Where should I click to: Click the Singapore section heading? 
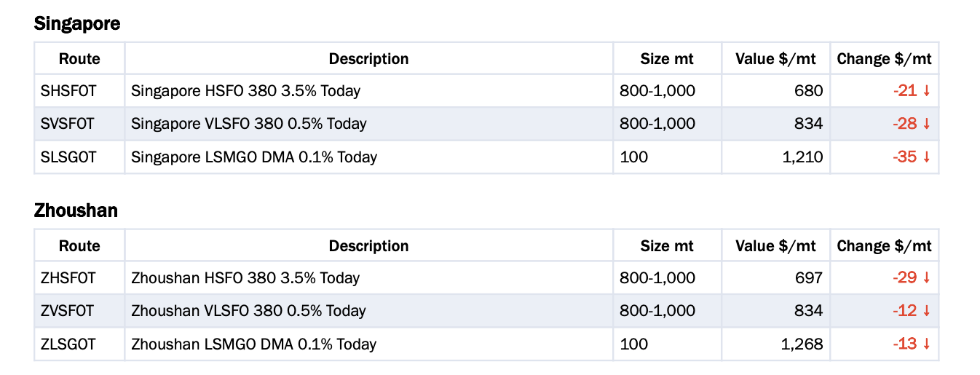[x=77, y=23]
